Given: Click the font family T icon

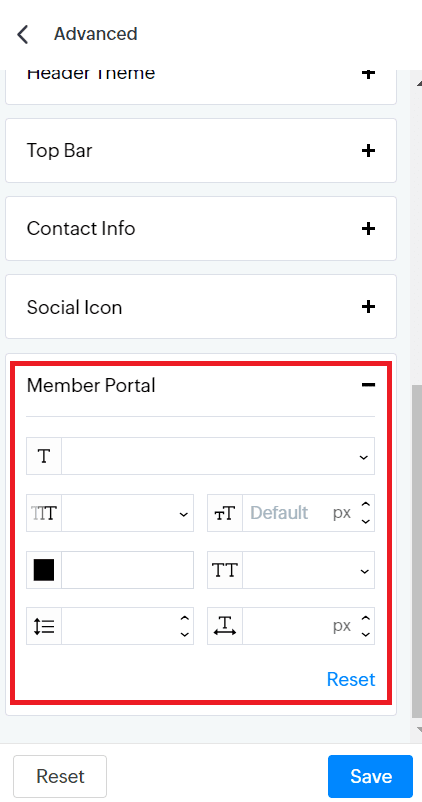Looking at the screenshot, I should [x=44, y=456].
